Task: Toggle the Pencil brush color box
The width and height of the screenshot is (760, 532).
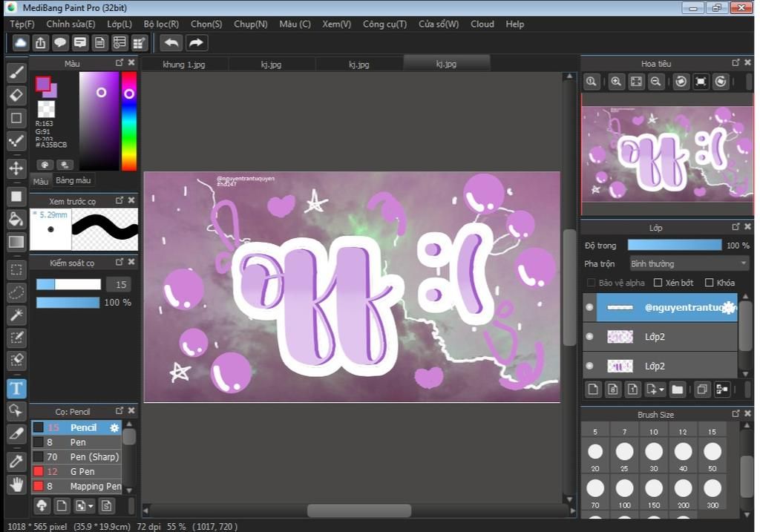Action: pyautogui.click(x=39, y=428)
